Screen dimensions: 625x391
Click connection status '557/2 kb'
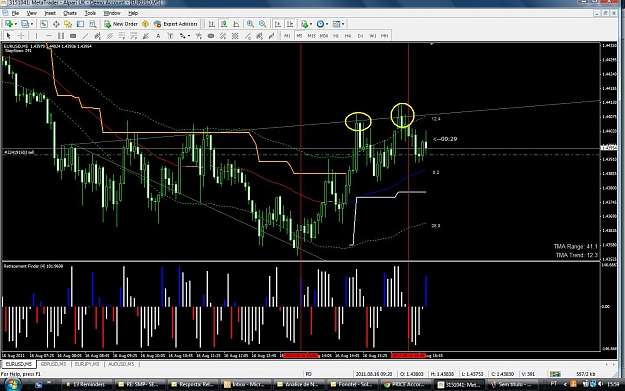[586, 374]
